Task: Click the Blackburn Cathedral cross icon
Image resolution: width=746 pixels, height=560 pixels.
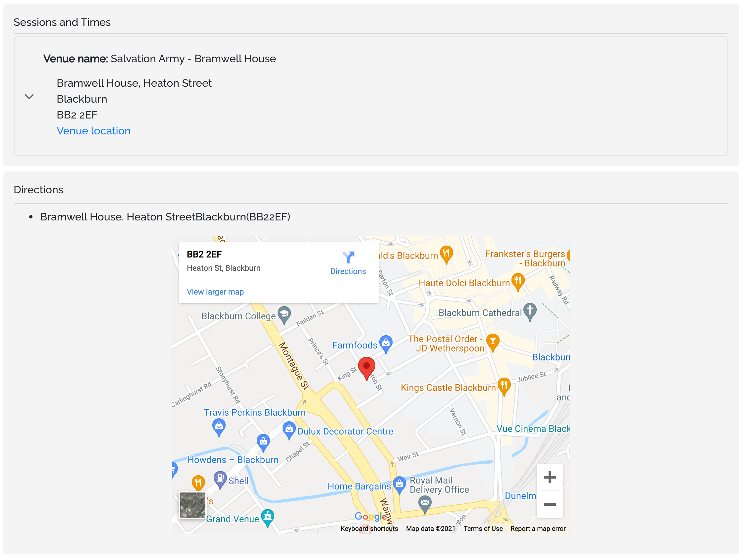Action: [x=530, y=312]
